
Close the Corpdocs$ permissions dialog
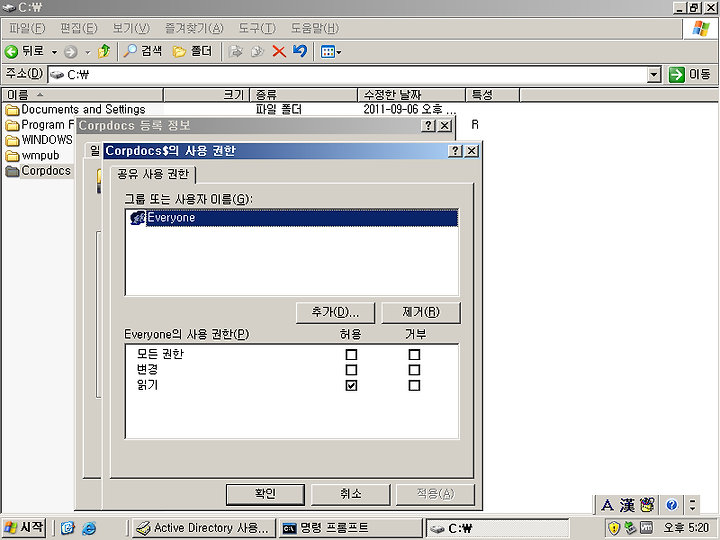[x=472, y=151]
